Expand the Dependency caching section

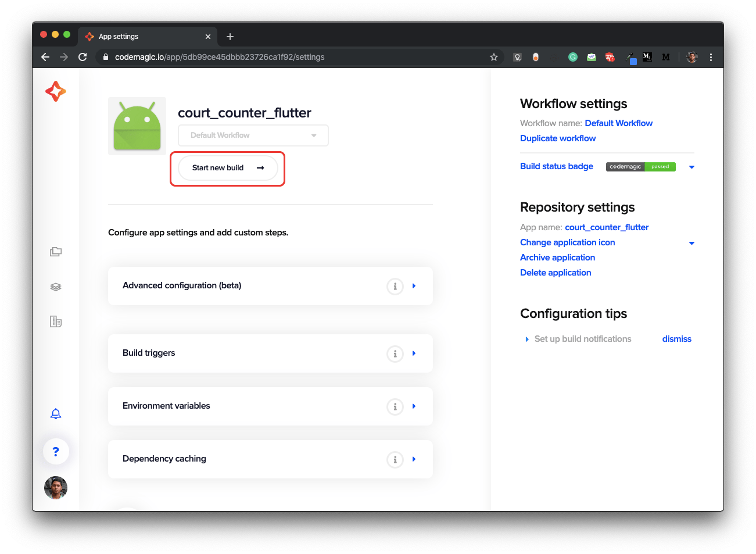[414, 459]
